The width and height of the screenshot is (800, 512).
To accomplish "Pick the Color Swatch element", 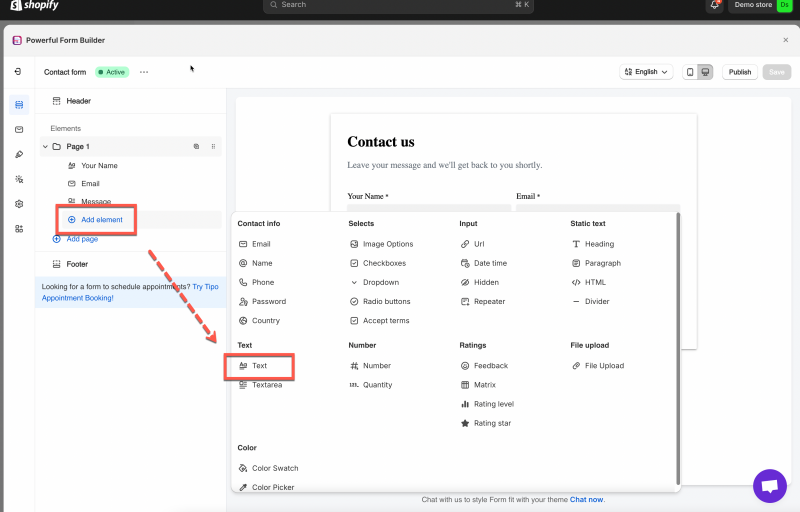I will coord(274,468).
